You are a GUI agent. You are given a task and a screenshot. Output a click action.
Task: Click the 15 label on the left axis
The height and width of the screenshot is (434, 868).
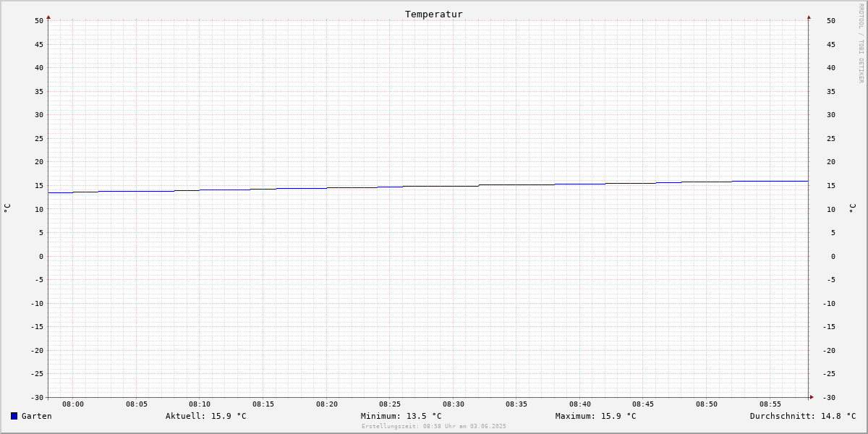pyautogui.click(x=39, y=185)
